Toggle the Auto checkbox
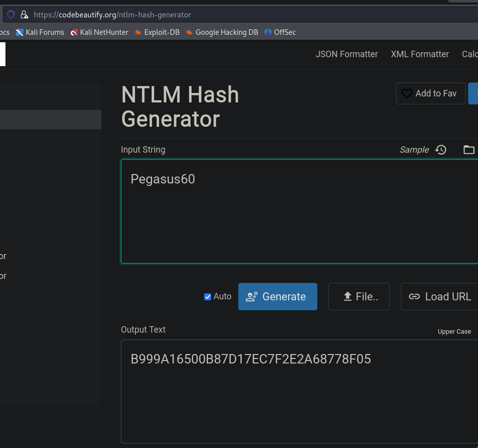Image resolution: width=478 pixels, height=448 pixels. click(208, 297)
